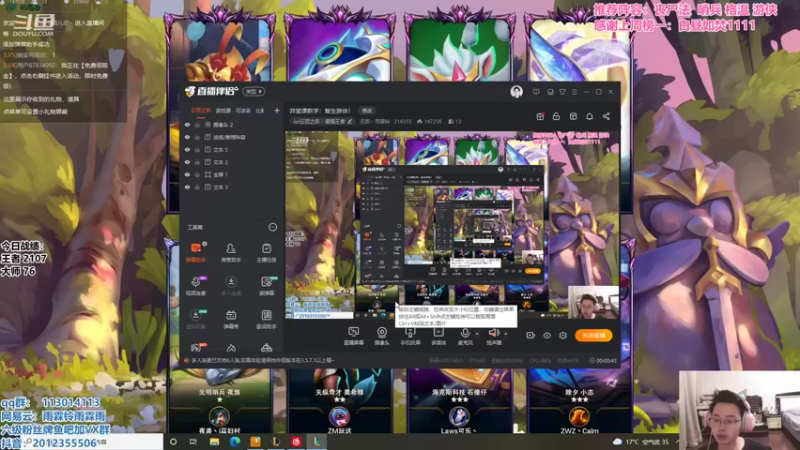Open the 歌词助手 tool
The width and height of the screenshot is (800, 450).
[266, 319]
